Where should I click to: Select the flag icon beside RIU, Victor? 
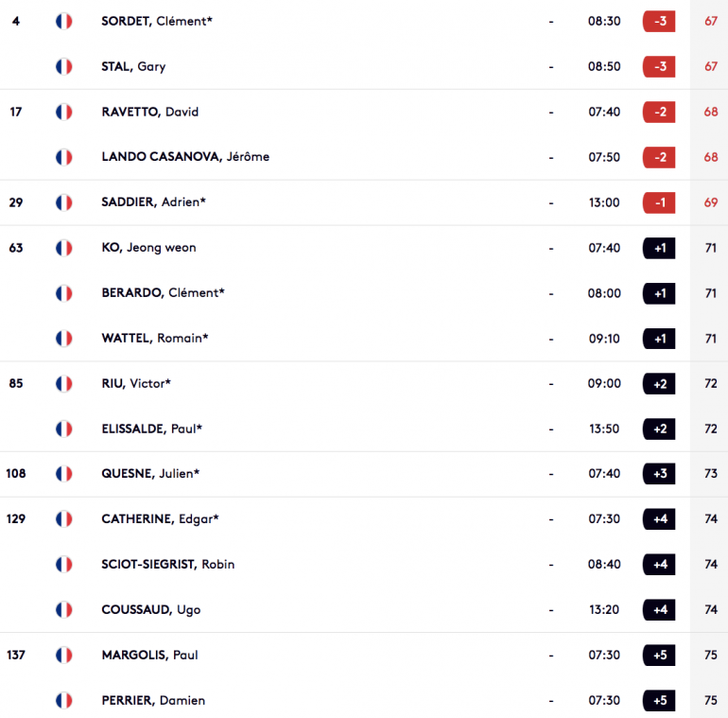point(64,384)
